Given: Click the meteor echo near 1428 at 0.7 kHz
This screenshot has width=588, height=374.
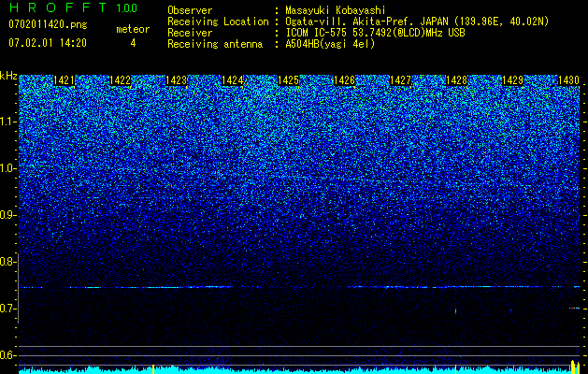Looking at the screenshot, I should 455,311.
